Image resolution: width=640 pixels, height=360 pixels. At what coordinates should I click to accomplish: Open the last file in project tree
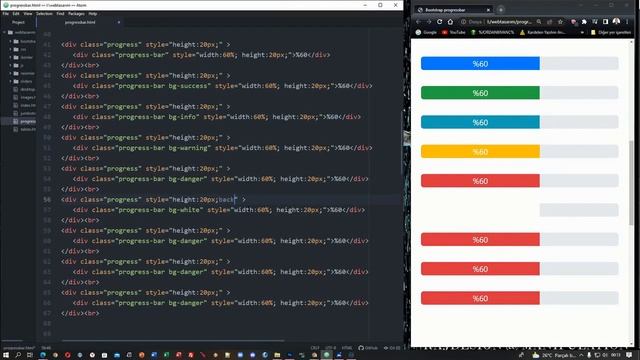click(24, 129)
